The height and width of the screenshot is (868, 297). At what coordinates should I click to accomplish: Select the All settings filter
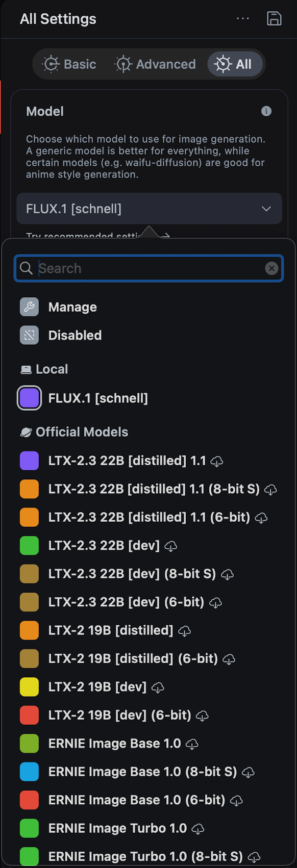(x=235, y=64)
